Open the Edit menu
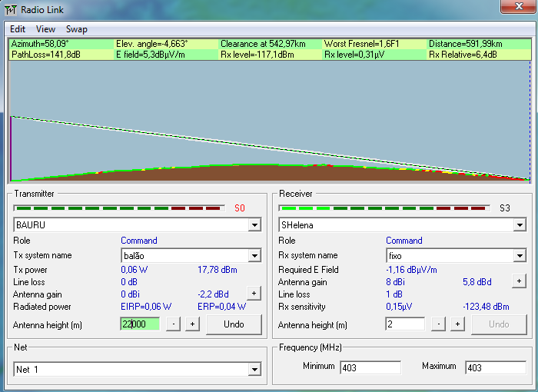The height and width of the screenshot is (392, 538). point(18,29)
